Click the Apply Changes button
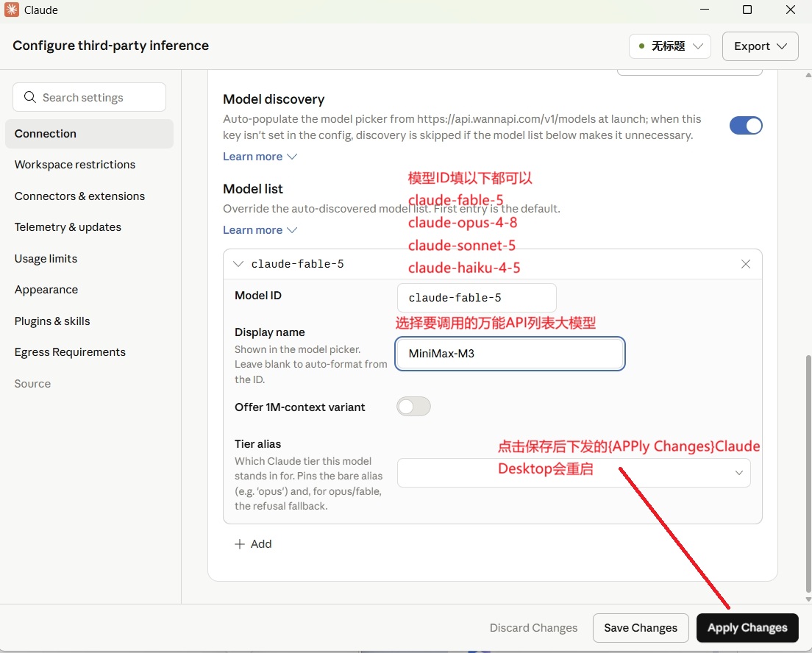812x653 pixels. (747, 627)
